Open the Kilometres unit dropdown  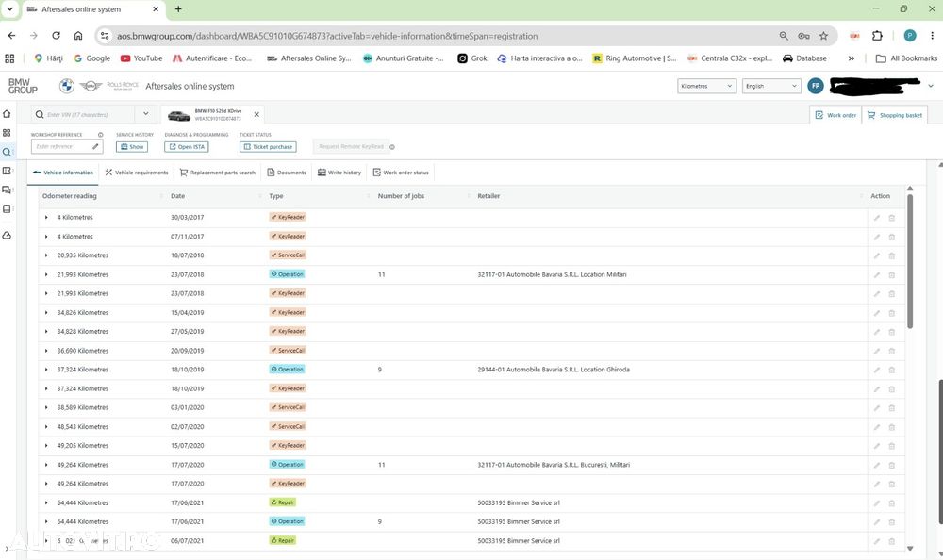(x=706, y=86)
